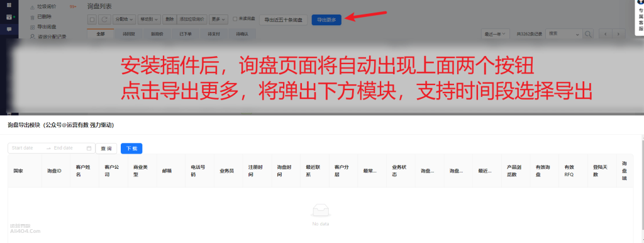
Task: Tick the 未读询盘 checkbox
Action: coord(235,19)
